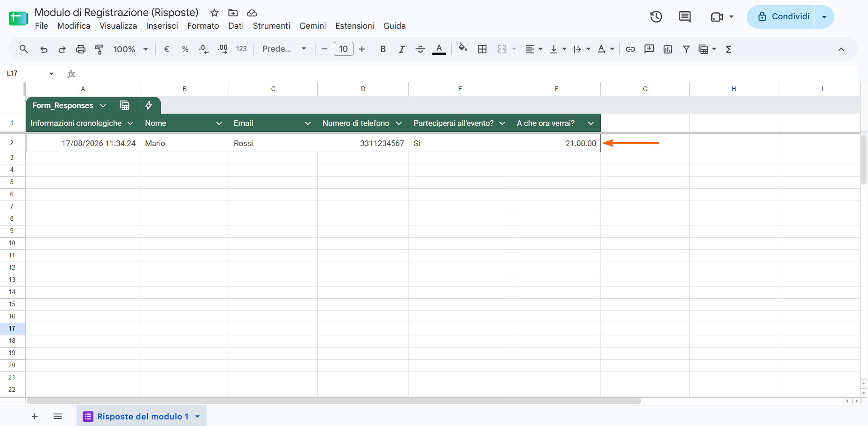Image resolution: width=868 pixels, height=426 pixels.
Task: Open vertical align dropdown
Action: click(x=558, y=49)
